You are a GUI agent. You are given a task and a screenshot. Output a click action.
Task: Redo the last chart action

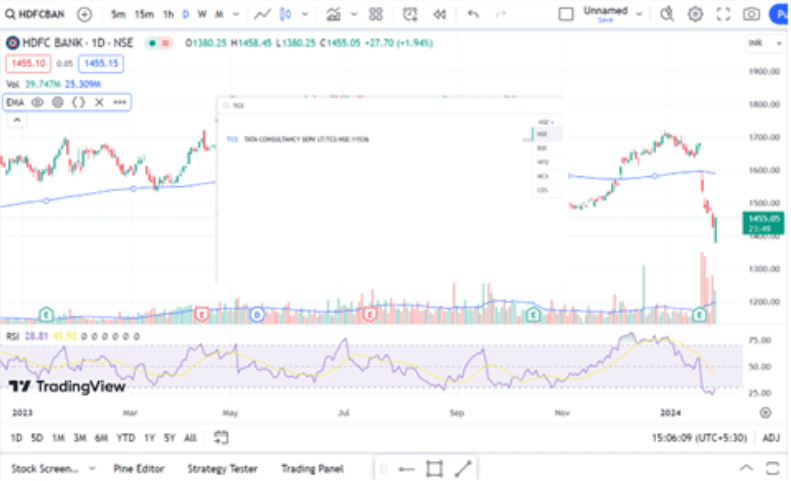[x=500, y=14]
